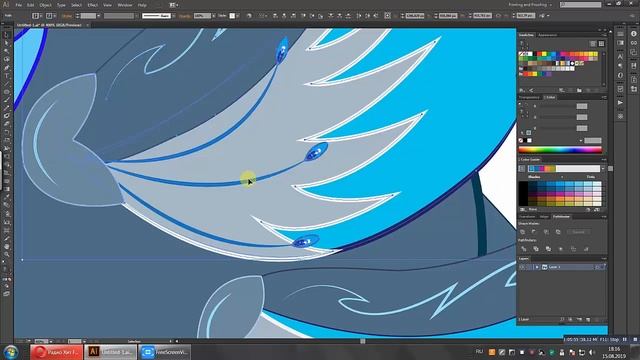Select the Selection tool

pyautogui.click(x=6, y=35)
